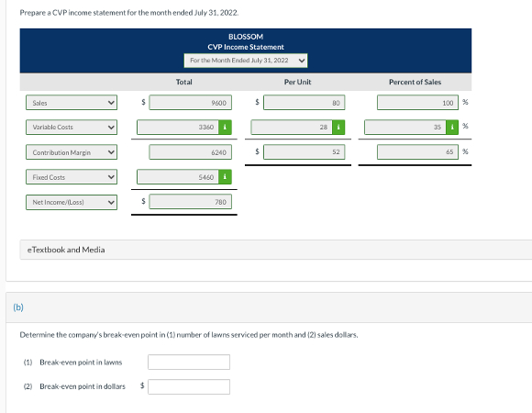Screen dimensions: 532x413
Task: Click the Variable Costs total field 3360
Action: [x=178, y=128]
